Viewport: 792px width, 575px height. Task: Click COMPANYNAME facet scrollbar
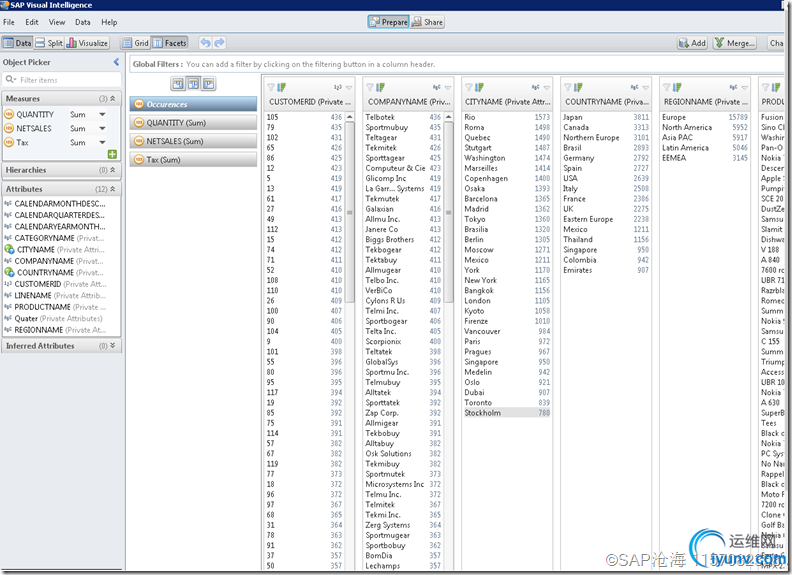pos(448,212)
